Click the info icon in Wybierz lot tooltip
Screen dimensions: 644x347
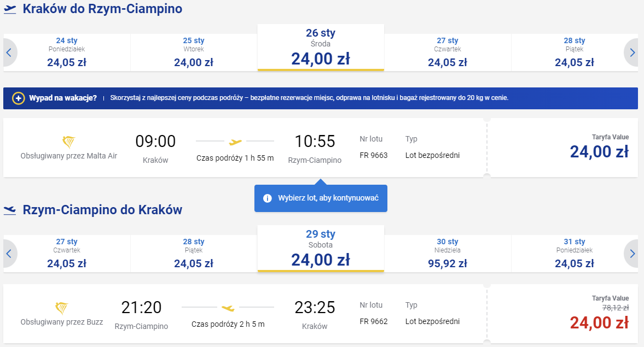268,198
